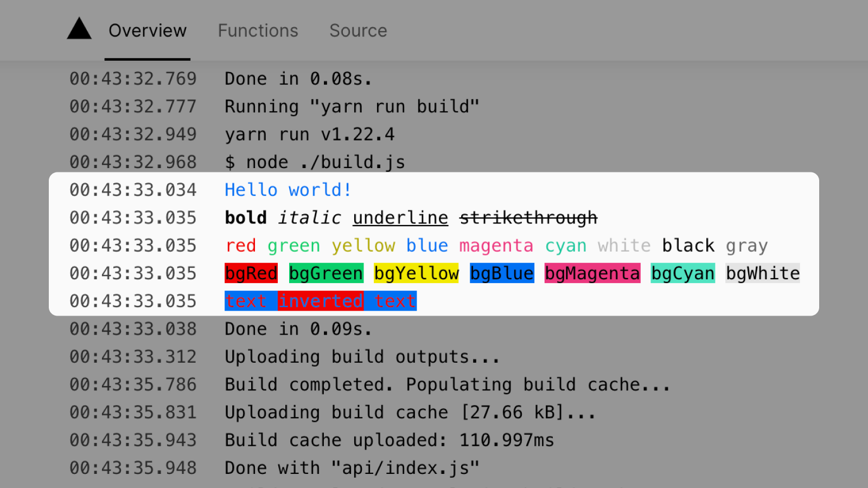The width and height of the screenshot is (868, 488).
Task: Open the Source tab
Action: tap(358, 31)
